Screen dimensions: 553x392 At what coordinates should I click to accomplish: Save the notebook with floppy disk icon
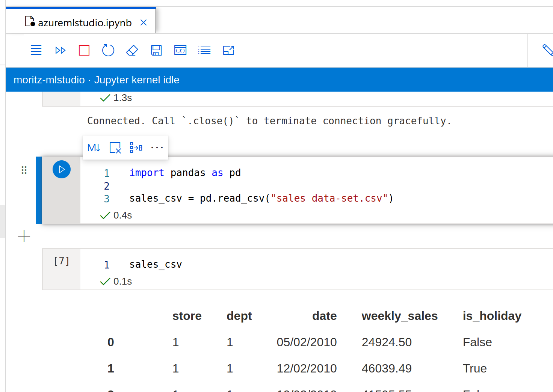point(156,50)
